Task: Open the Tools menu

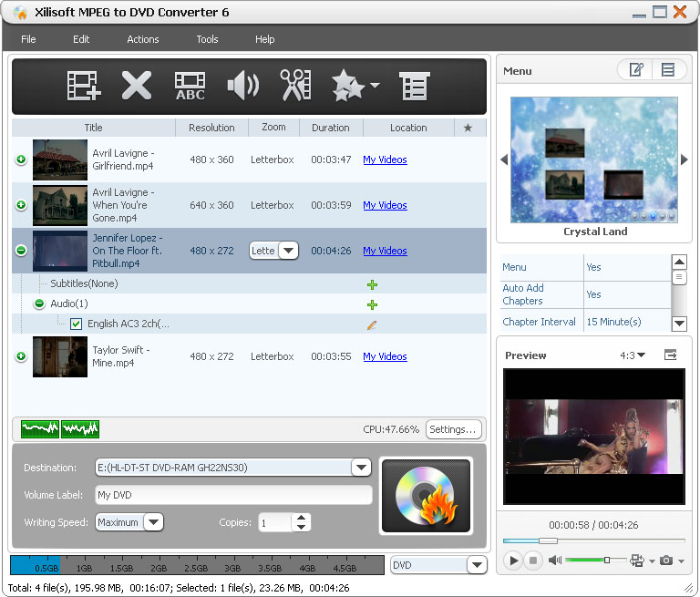Action: point(207,39)
